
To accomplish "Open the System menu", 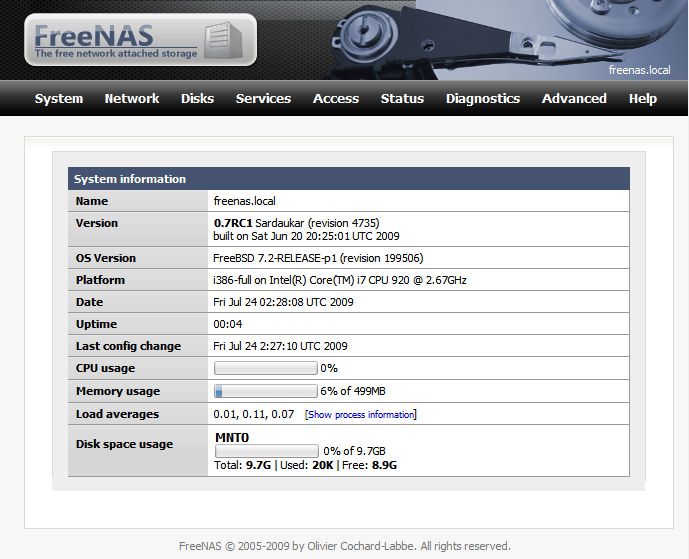I will (x=59, y=98).
